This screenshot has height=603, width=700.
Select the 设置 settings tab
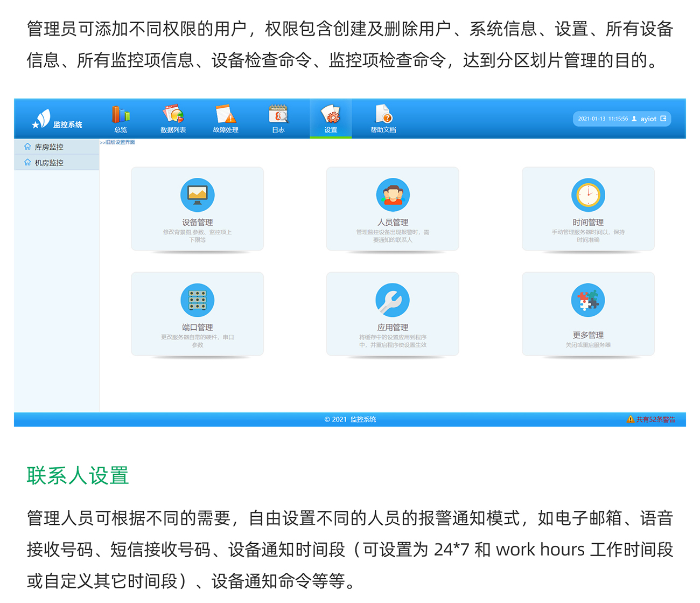click(x=331, y=119)
